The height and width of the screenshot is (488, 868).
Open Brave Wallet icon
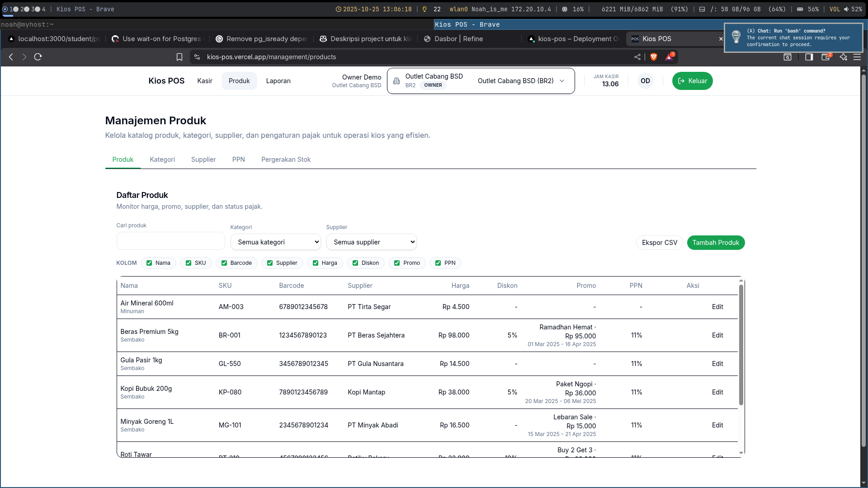(x=826, y=57)
